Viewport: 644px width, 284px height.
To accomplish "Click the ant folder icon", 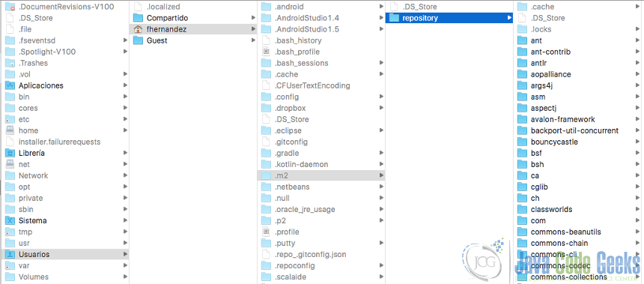I will (x=522, y=40).
